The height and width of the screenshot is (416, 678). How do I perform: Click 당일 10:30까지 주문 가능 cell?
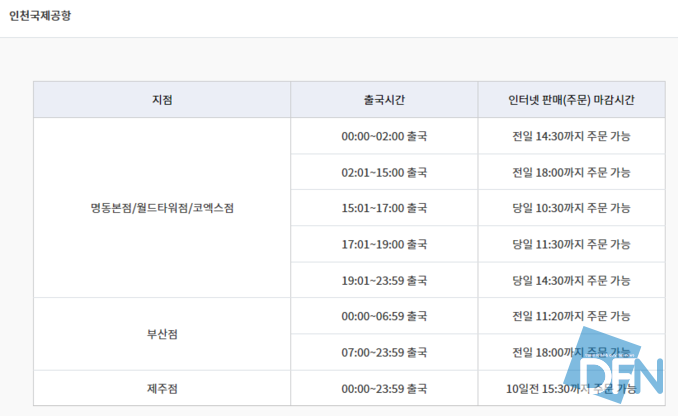pos(571,208)
